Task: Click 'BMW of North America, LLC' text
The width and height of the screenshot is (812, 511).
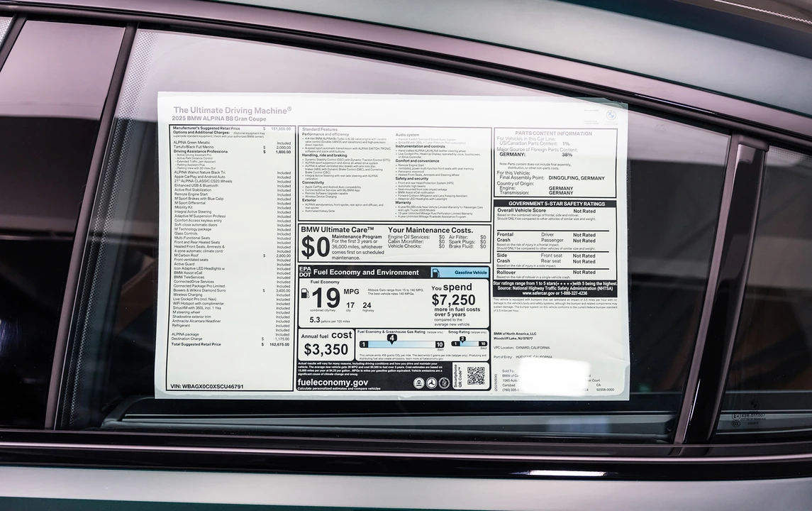Action: click(x=515, y=334)
